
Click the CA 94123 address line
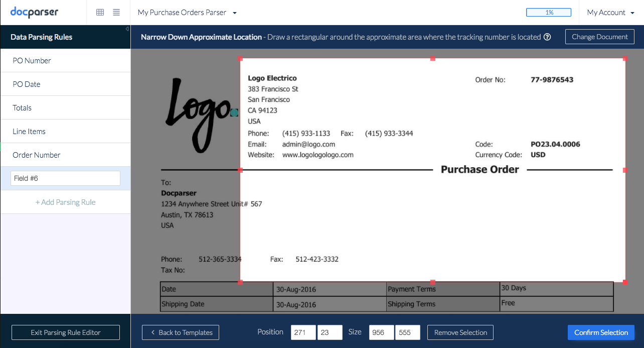coord(262,110)
